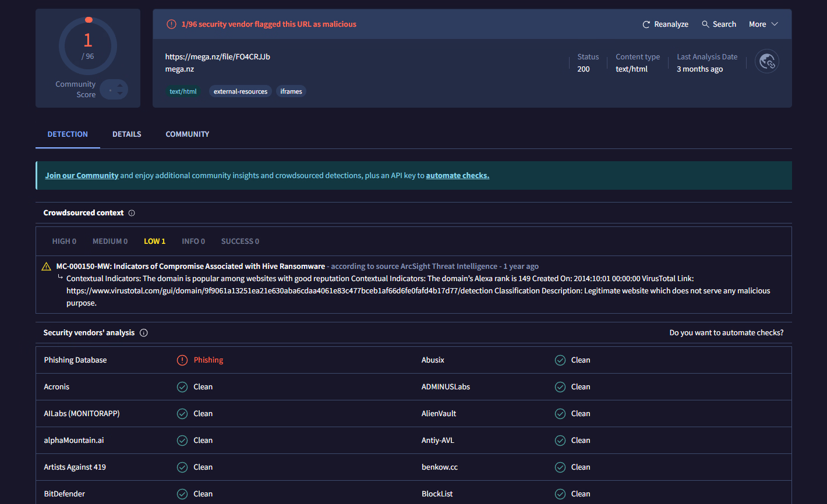The image size is (827, 504).
Task: Click the yellow warning triangle on the Hive Ransomware entry
Action: [47, 267]
